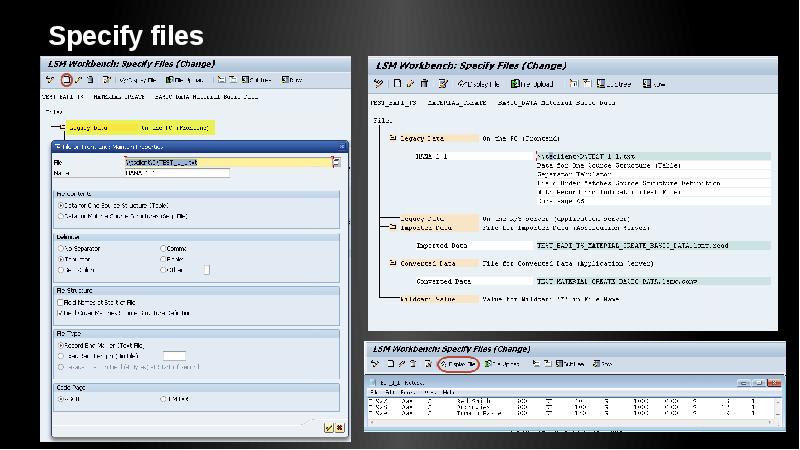Collapse Converted Data folder in file tree
Viewport: 800px width, 450px height.
coord(393,263)
